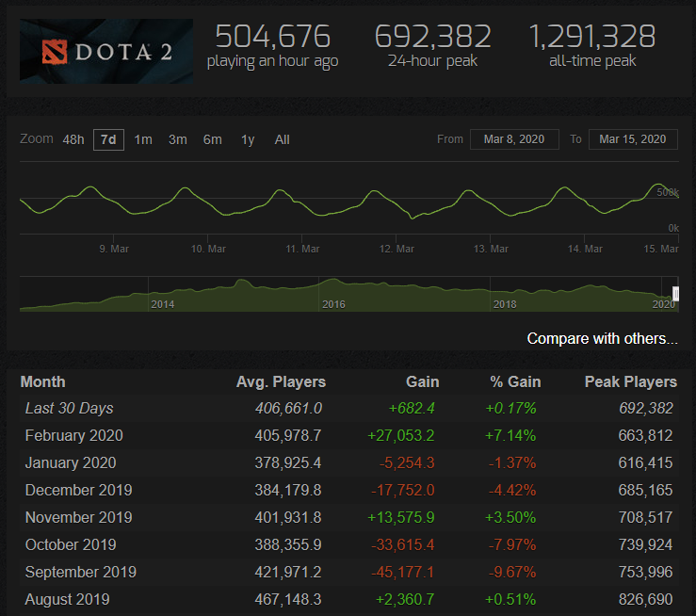Click the February 2020 row label
The width and height of the screenshot is (696, 616).
pyautogui.click(x=74, y=435)
